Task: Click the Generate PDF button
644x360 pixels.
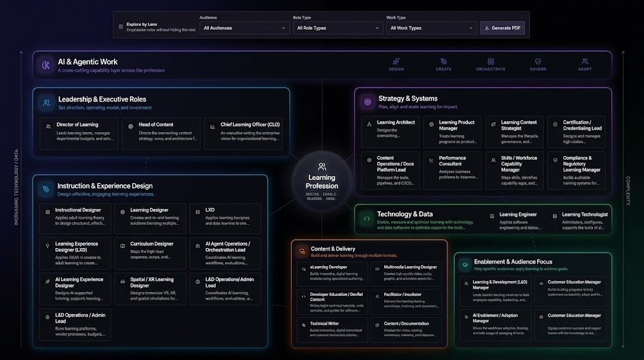Action: [502, 28]
